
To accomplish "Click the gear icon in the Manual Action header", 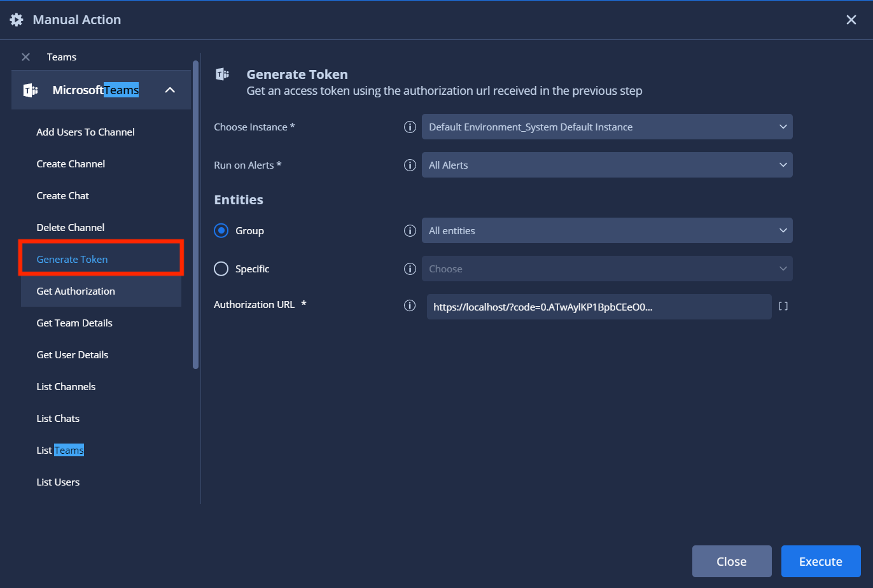I will coord(16,19).
